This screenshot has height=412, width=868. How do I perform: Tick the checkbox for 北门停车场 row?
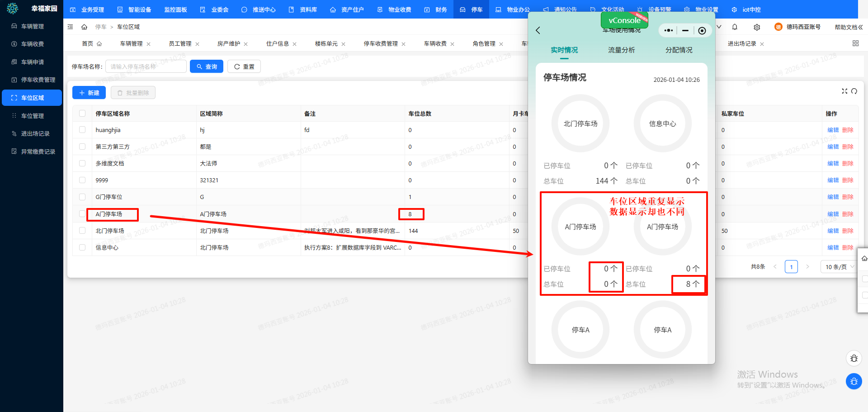click(x=82, y=231)
